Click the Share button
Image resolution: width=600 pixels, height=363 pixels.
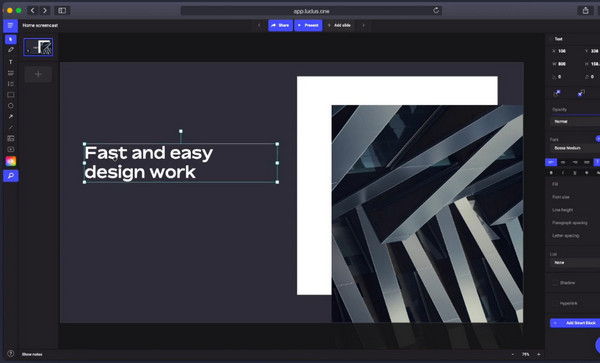[x=280, y=25]
